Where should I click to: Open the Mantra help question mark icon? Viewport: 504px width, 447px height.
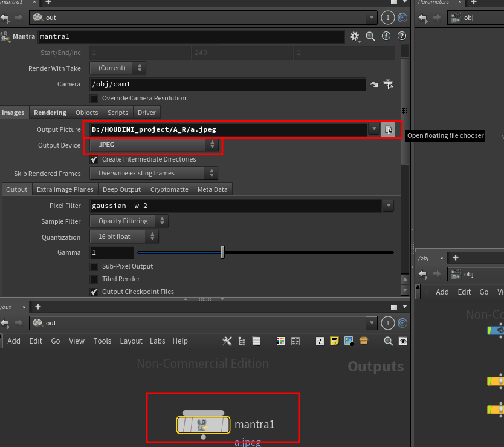(402, 36)
